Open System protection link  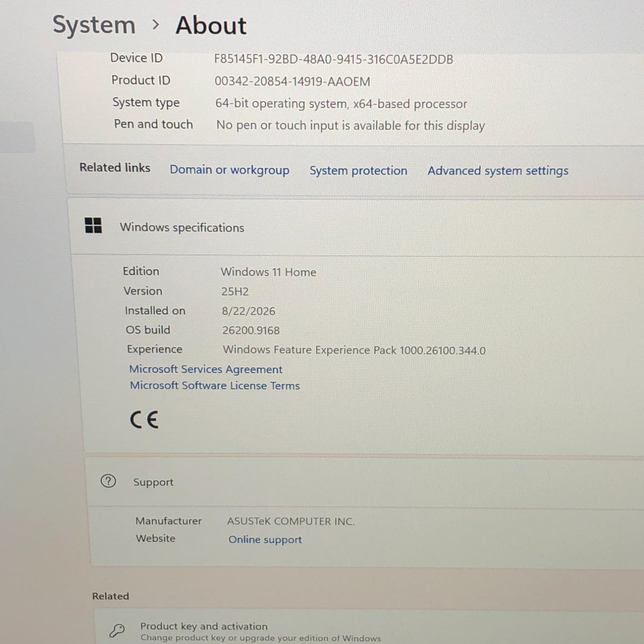[x=358, y=171]
